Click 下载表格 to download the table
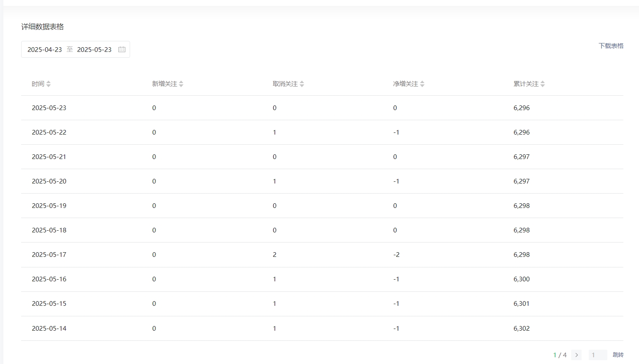The image size is (639, 364). pyautogui.click(x=611, y=46)
